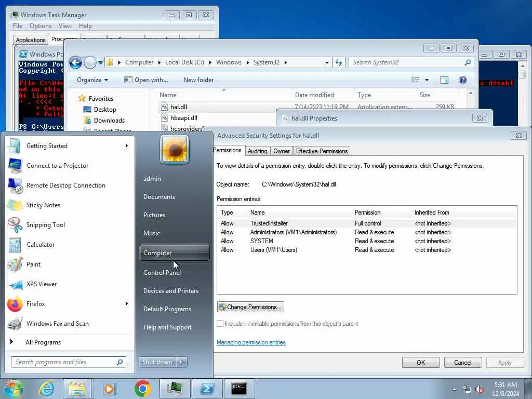Open Managing permission entries link
This screenshot has width=532, height=399.
[x=251, y=342]
